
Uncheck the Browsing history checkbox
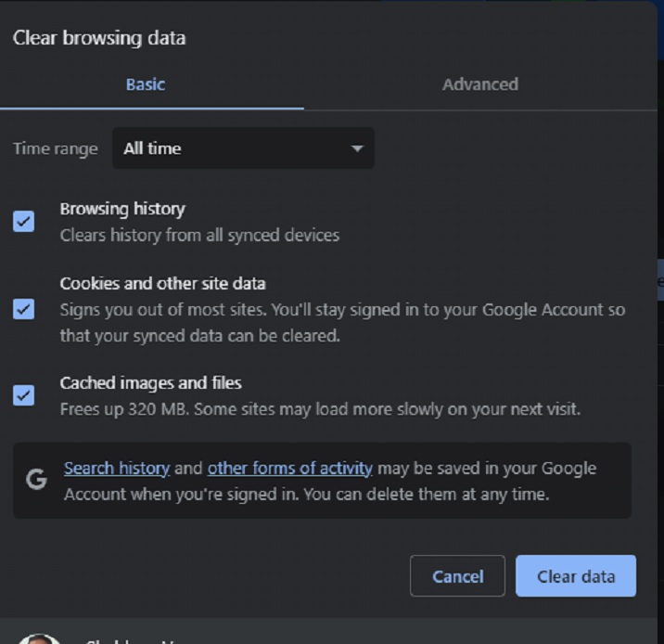[x=24, y=222]
